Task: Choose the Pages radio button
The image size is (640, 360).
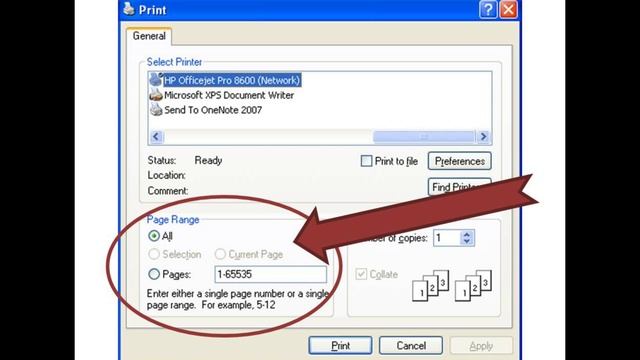Action: [154, 274]
